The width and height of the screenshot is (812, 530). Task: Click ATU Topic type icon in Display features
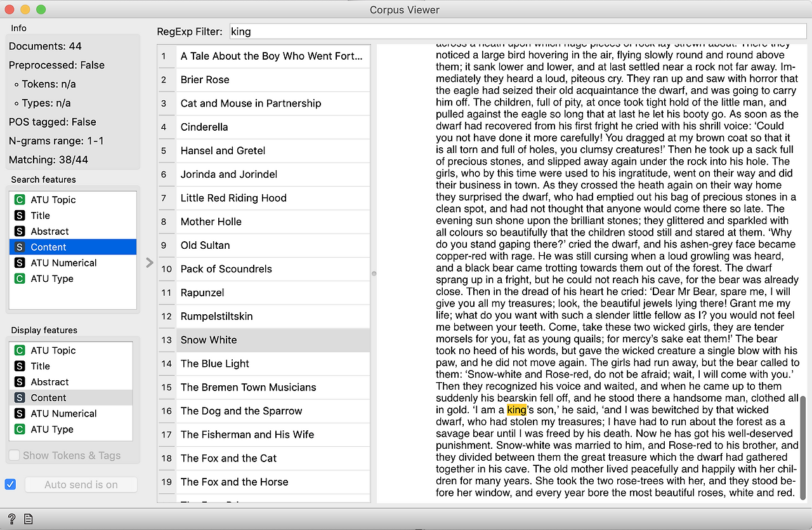(x=20, y=350)
